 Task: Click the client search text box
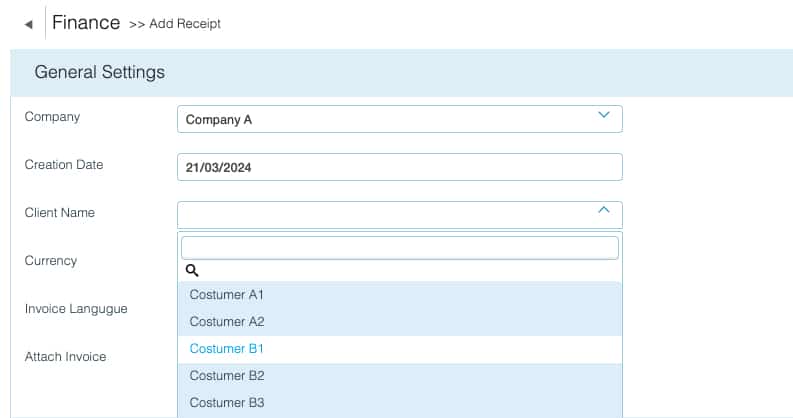(x=400, y=248)
